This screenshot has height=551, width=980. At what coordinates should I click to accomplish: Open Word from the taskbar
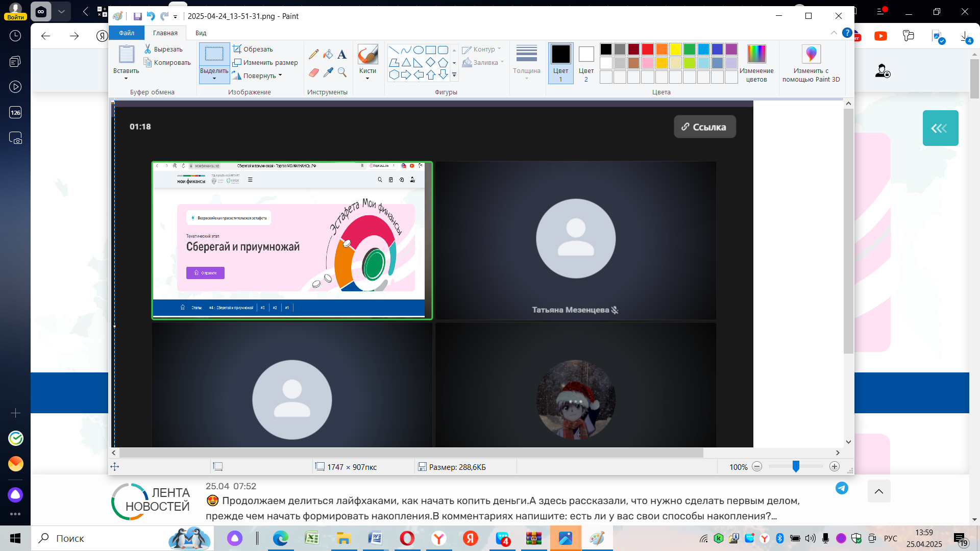tap(375, 538)
